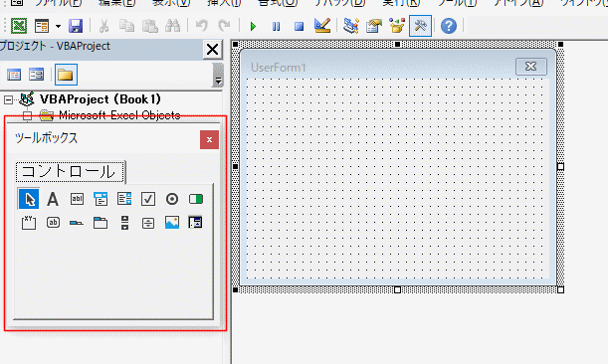Pick the ListBox control tool

[124, 199]
